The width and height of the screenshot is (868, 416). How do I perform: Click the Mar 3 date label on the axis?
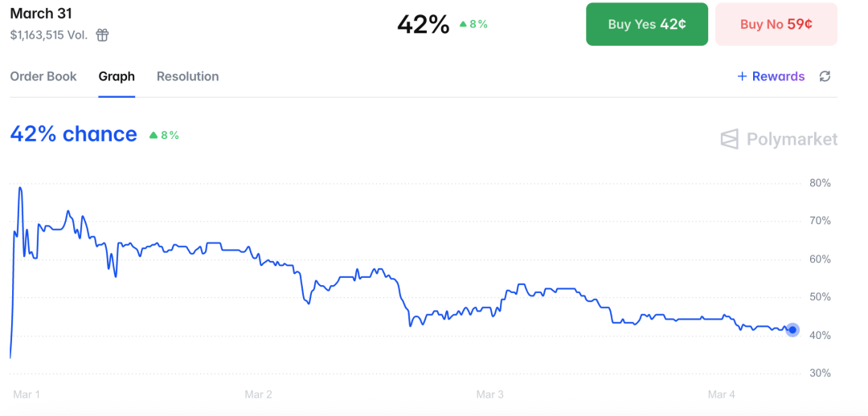click(x=490, y=394)
